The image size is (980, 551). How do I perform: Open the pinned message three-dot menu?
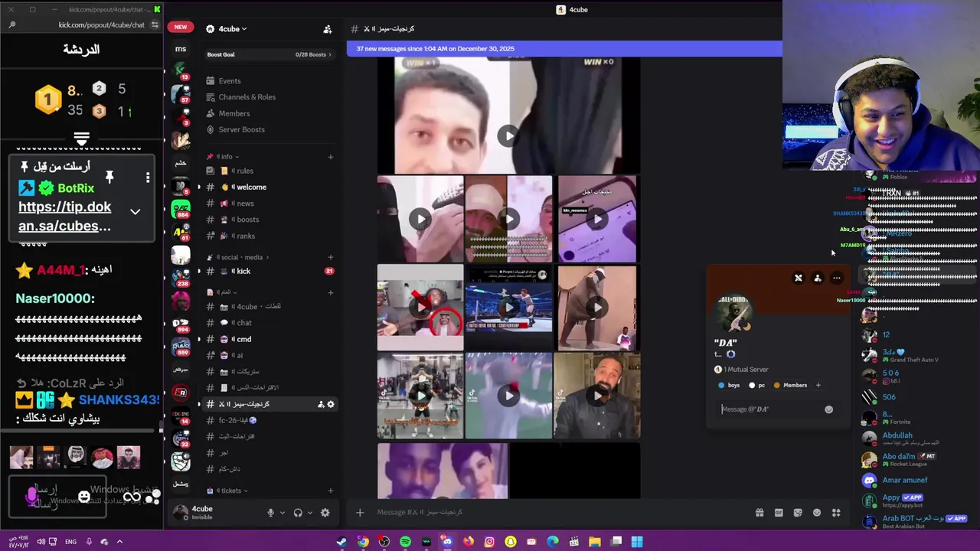click(148, 178)
